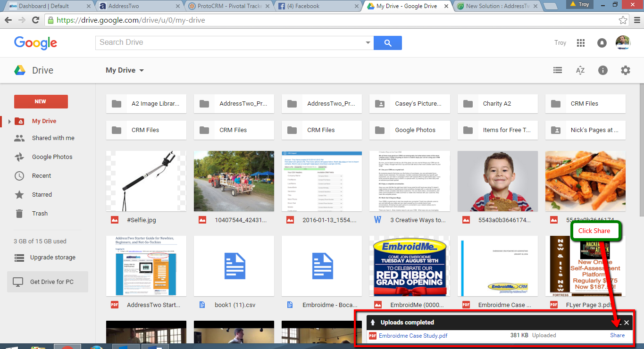
Task: Click the Shared with me people icon
Action: pos(19,138)
